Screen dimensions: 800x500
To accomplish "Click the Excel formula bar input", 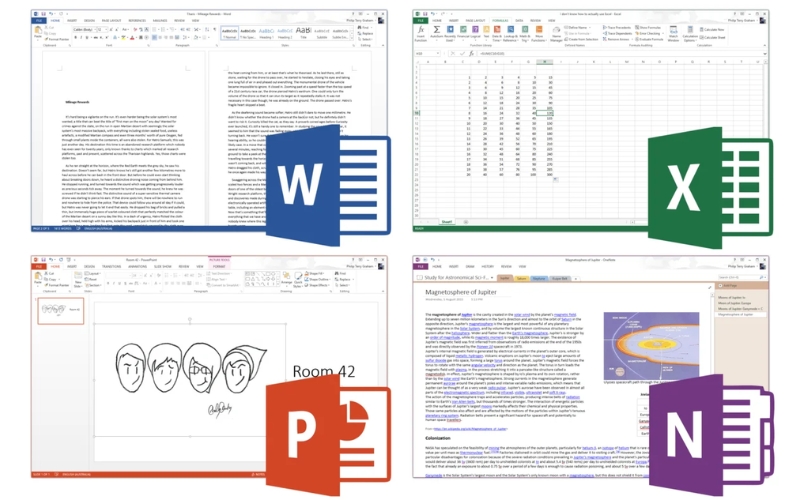I will pos(620,54).
